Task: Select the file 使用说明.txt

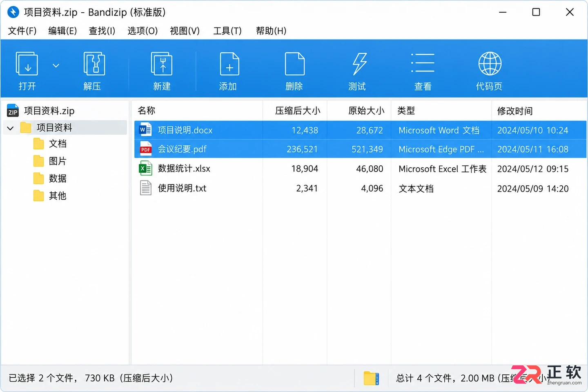Action: click(x=182, y=188)
